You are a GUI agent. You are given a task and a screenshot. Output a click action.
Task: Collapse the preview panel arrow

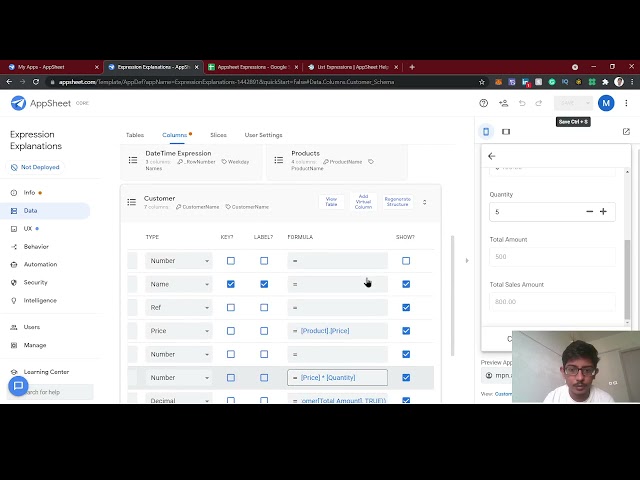[467, 260]
